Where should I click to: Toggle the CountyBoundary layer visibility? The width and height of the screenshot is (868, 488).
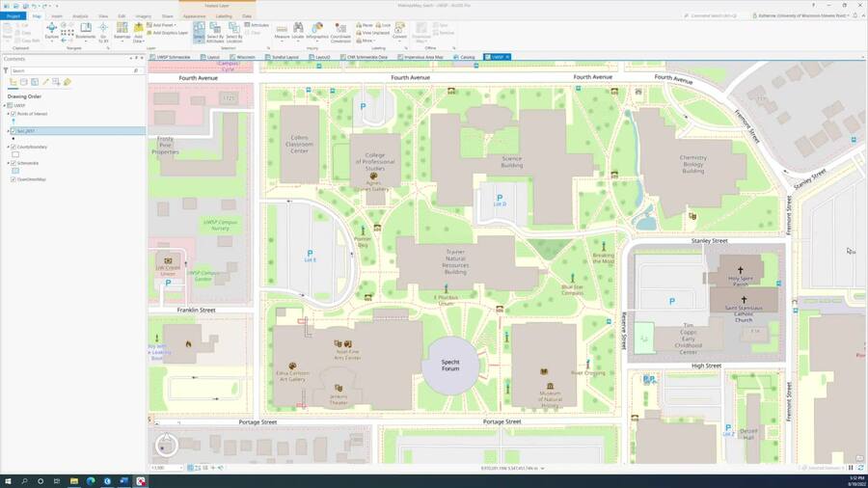coord(14,147)
